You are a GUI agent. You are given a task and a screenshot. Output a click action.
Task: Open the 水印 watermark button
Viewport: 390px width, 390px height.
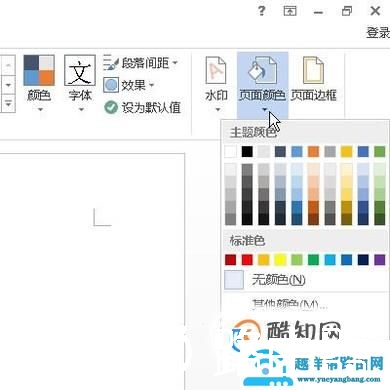coord(216,83)
